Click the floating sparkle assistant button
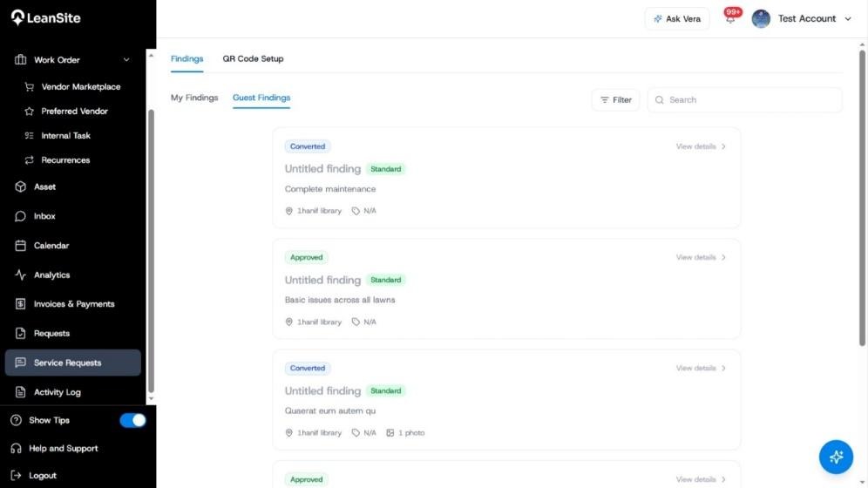Screen dimensions: 868x488 point(836,457)
